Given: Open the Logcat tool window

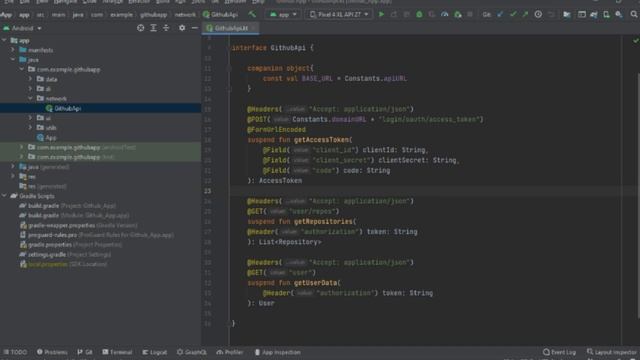Looking at the screenshot, I should [155, 352].
